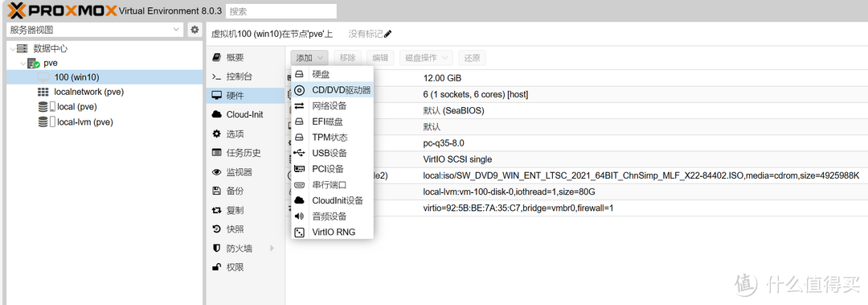Open the 控制台 console tab
This screenshot has height=305, width=868.
pos(246,76)
